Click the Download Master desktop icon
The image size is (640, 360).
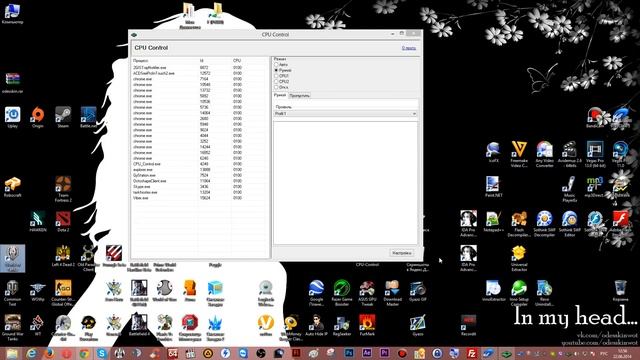click(x=392, y=293)
